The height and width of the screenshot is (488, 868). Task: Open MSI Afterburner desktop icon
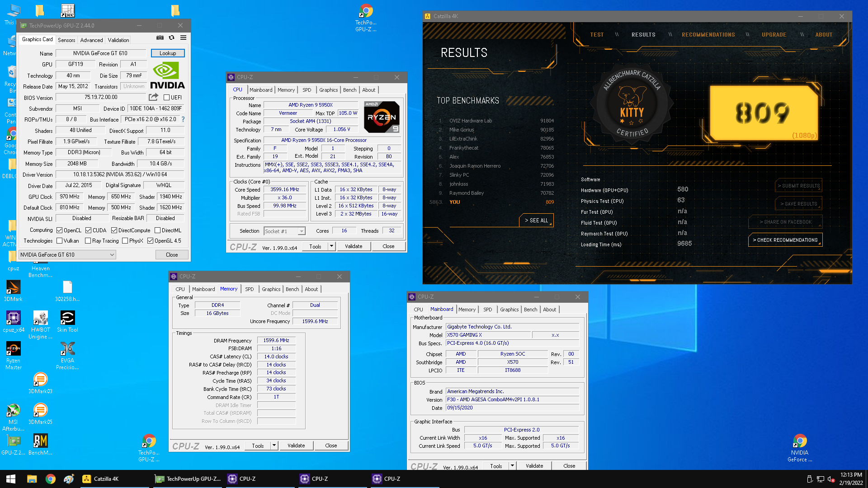[x=13, y=417]
